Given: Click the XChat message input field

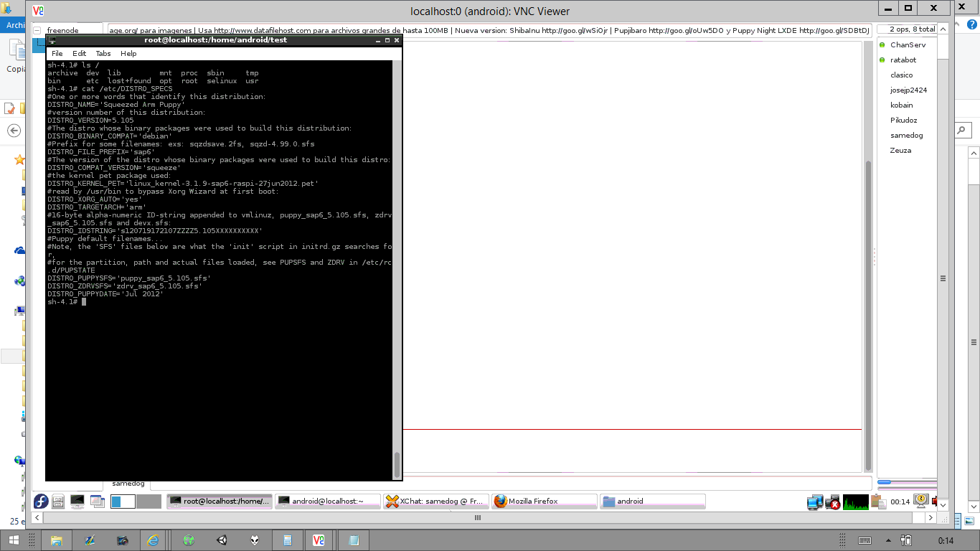Looking at the screenshot, I should (x=637, y=484).
